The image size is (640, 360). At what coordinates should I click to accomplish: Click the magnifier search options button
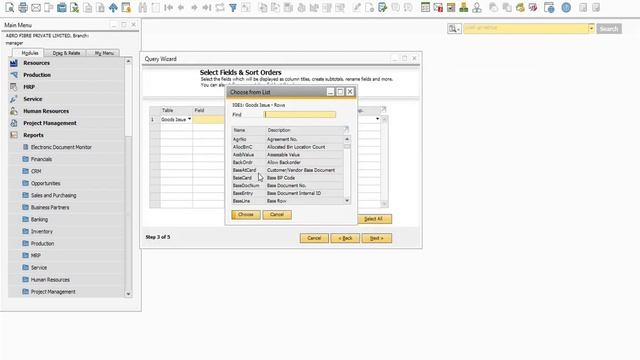click(x=454, y=29)
